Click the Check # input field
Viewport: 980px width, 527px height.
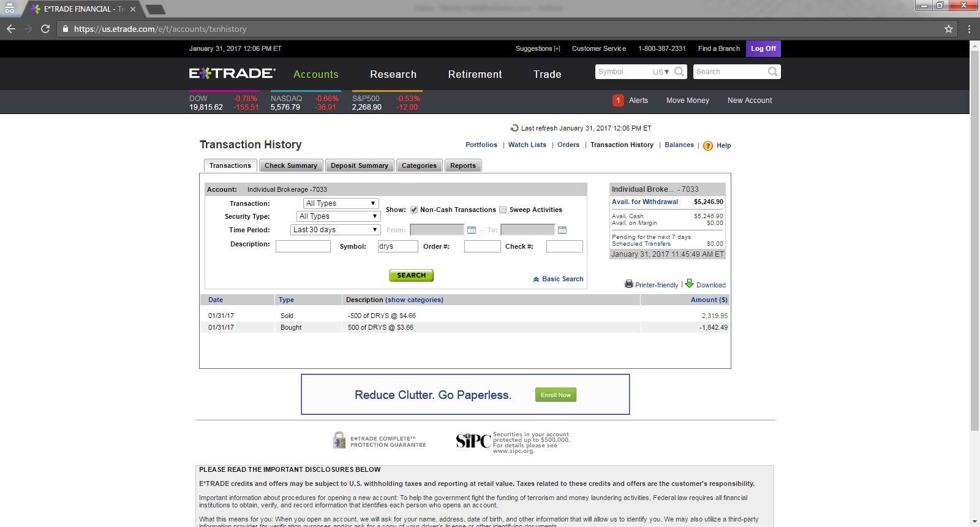coord(565,246)
